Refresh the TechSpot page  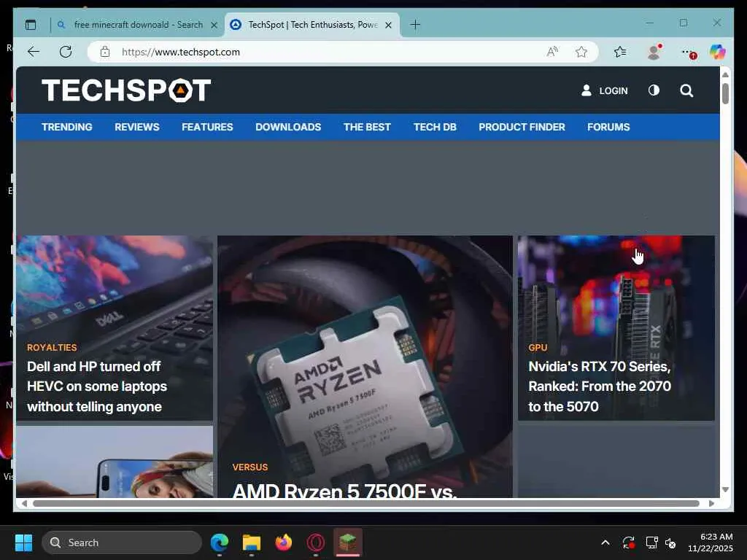tap(66, 52)
